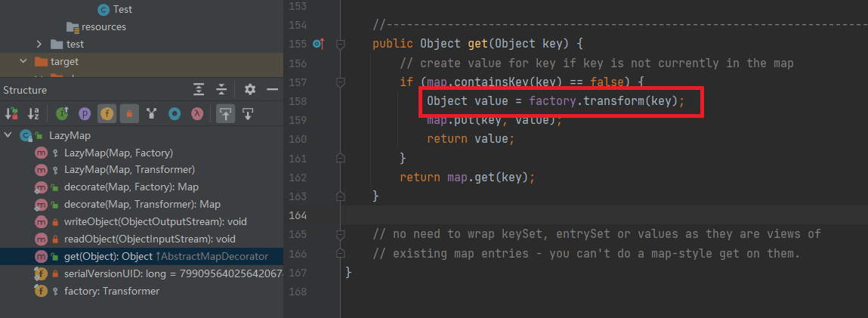Click 'map.put(key, value);' line
Viewport: 868px width, 318px height.
[x=494, y=120]
